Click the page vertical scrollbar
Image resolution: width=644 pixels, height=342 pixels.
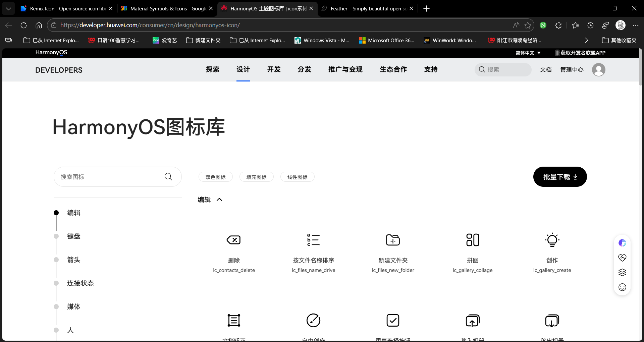point(640,67)
